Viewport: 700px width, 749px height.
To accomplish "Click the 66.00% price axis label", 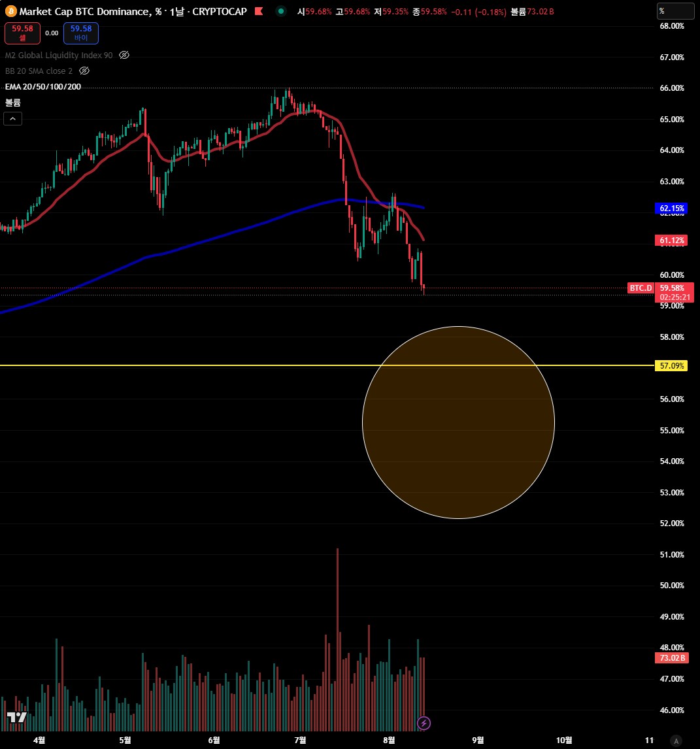I will pos(672,88).
